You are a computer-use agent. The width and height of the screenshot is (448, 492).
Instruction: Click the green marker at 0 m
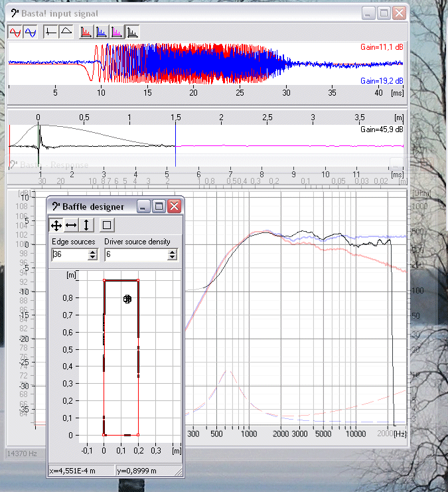(x=38, y=145)
